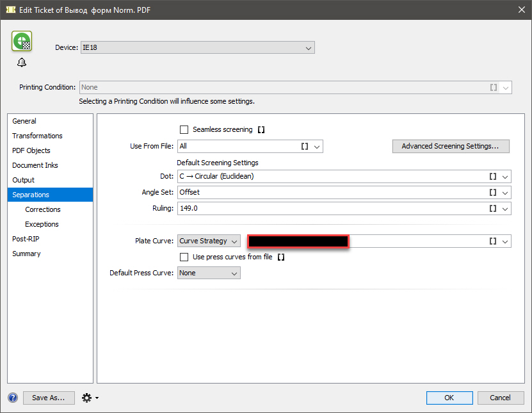Screen dimensions: 532x413
Task: Switch to the Post-RIP section
Action: coord(50,239)
